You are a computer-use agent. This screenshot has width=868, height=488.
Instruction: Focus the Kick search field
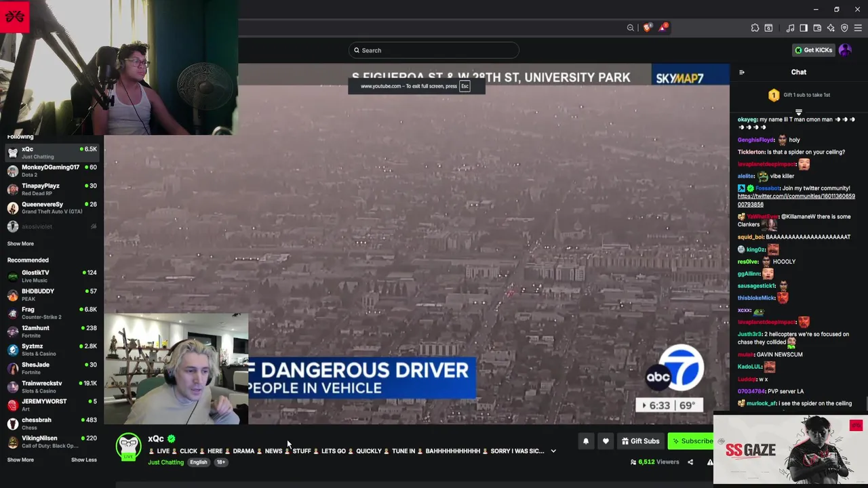pyautogui.click(x=434, y=50)
